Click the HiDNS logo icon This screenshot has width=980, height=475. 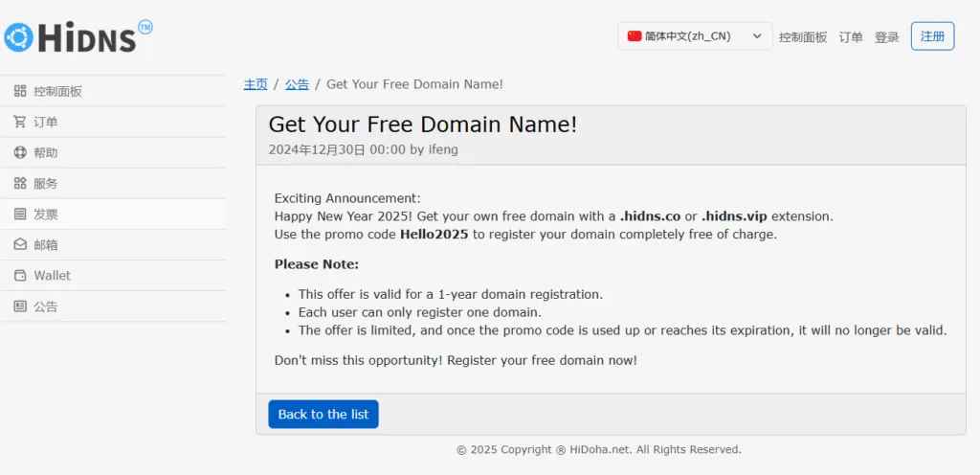pos(19,37)
